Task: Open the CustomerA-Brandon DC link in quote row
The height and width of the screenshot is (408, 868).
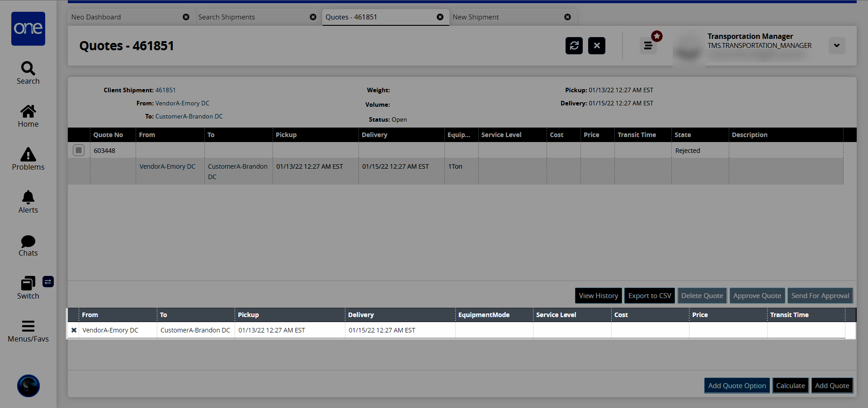Action: [238, 171]
